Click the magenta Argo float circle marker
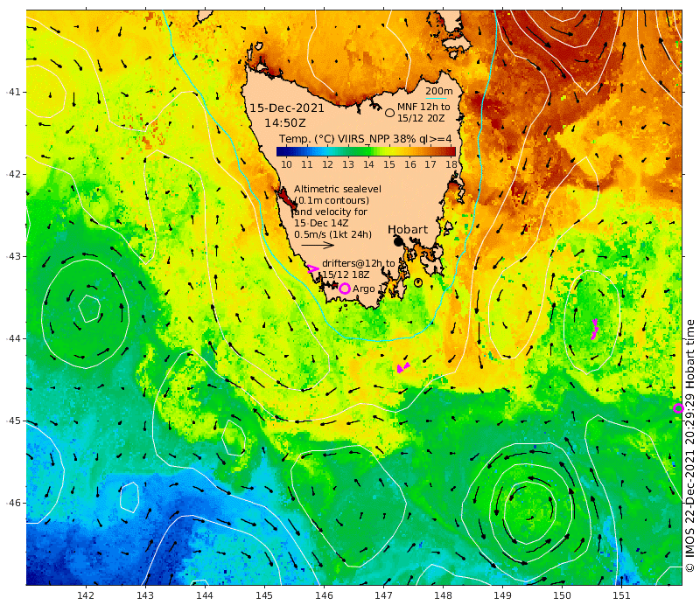This screenshot has width=700, height=612. click(x=344, y=289)
